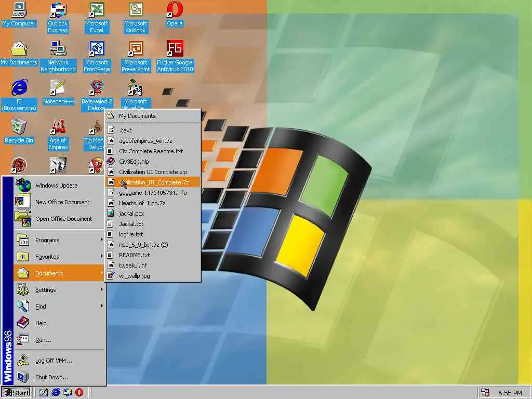Open wi_wallp.jpg image entry

tap(153, 276)
